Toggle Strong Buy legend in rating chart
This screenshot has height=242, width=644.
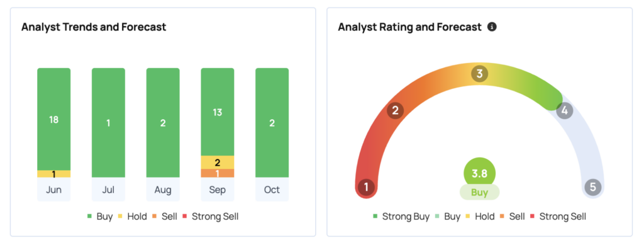pyautogui.click(x=401, y=217)
